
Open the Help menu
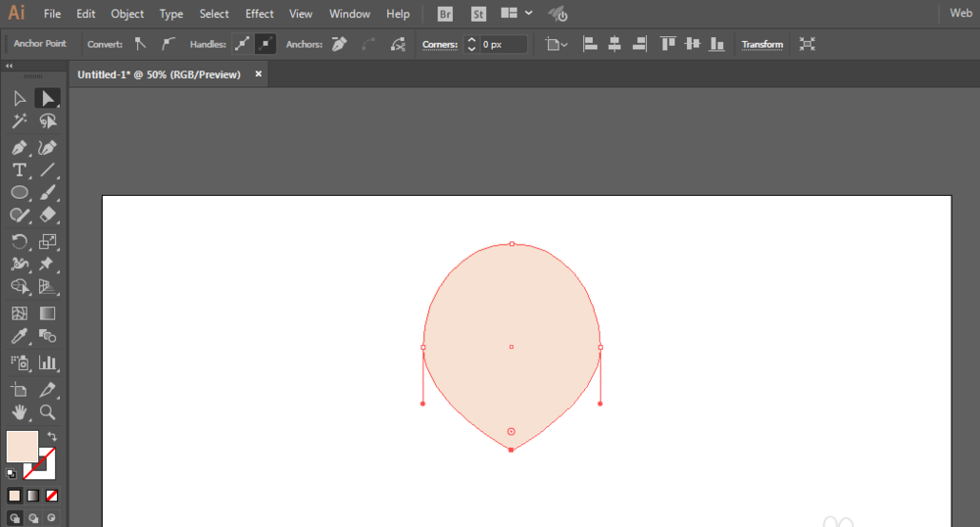(x=398, y=14)
